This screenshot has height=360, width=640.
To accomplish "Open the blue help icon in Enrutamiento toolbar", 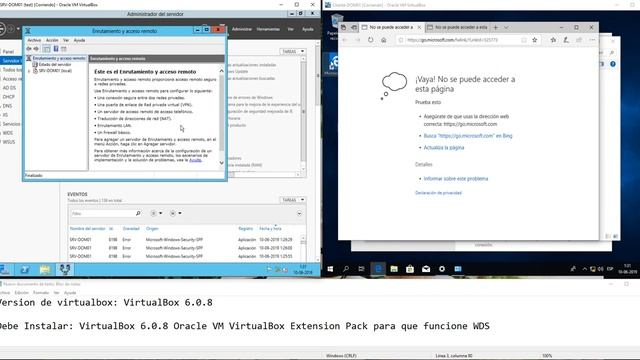I will [x=56, y=49].
